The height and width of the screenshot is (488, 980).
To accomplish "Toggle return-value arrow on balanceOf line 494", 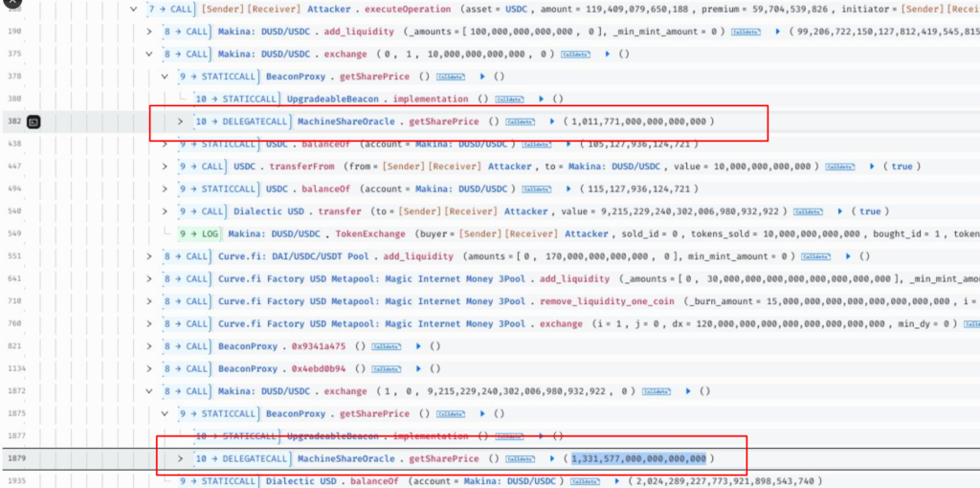I will point(568,189).
